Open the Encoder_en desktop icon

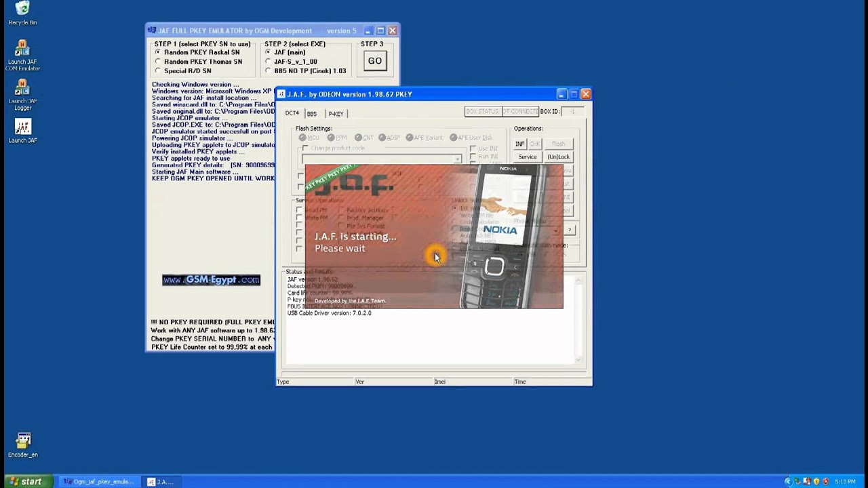pos(23,445)
